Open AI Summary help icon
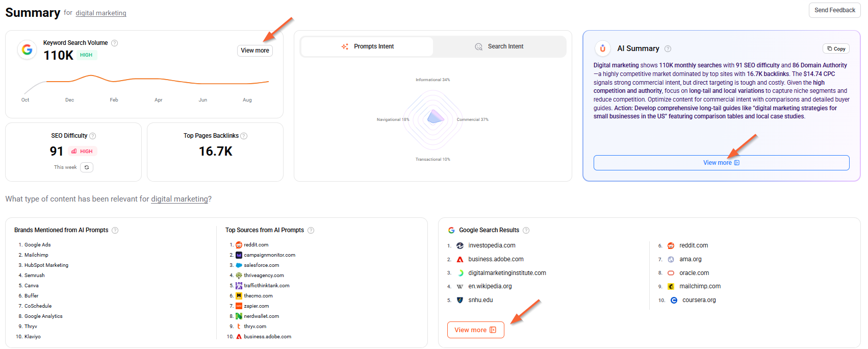This screenshot has height=349, width=868. [x=668, y=48]
